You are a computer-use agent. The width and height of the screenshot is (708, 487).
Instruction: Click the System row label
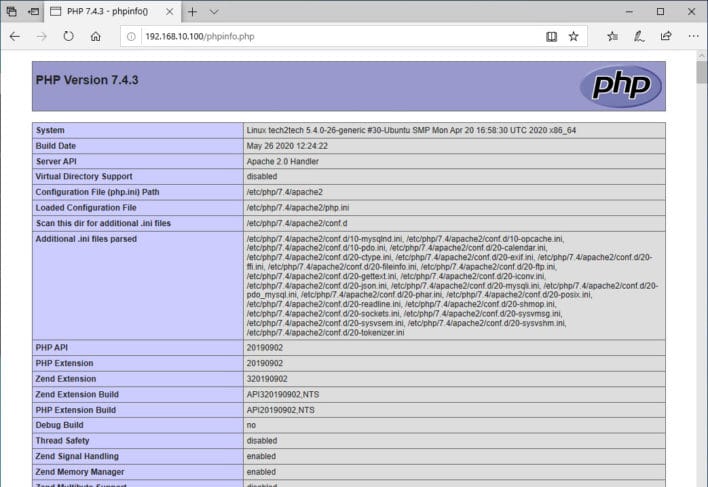click(x=50, y=130)
